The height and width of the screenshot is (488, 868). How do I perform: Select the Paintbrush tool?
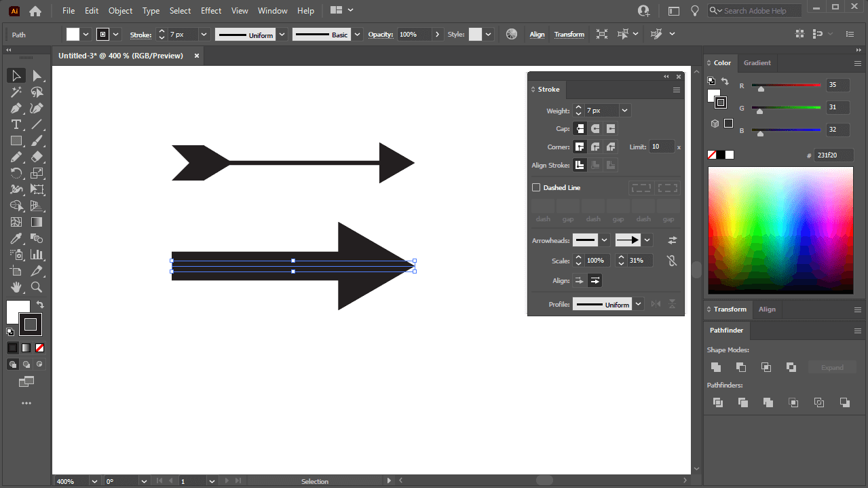37,140
